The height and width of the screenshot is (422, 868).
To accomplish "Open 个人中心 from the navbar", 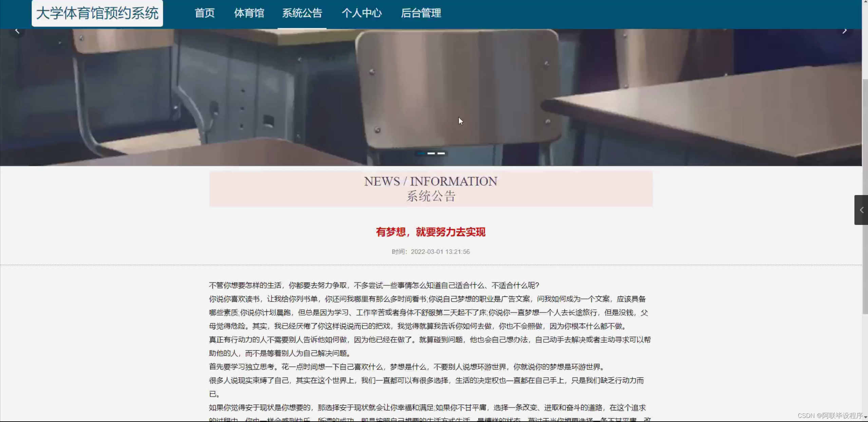I will tap(362, 13).
